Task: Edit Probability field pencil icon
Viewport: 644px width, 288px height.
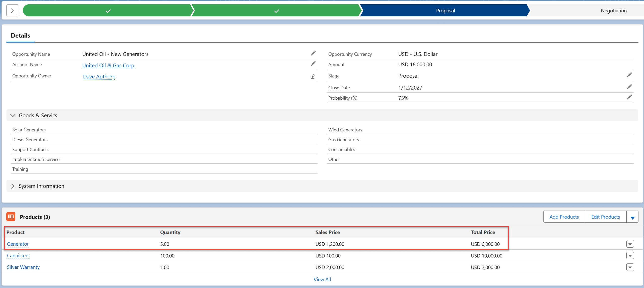Action: point(629,97)
